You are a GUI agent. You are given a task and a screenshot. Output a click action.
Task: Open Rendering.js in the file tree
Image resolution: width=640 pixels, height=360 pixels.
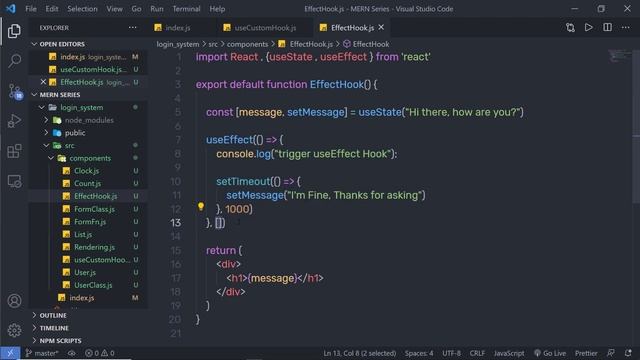(x=94, y=247)
